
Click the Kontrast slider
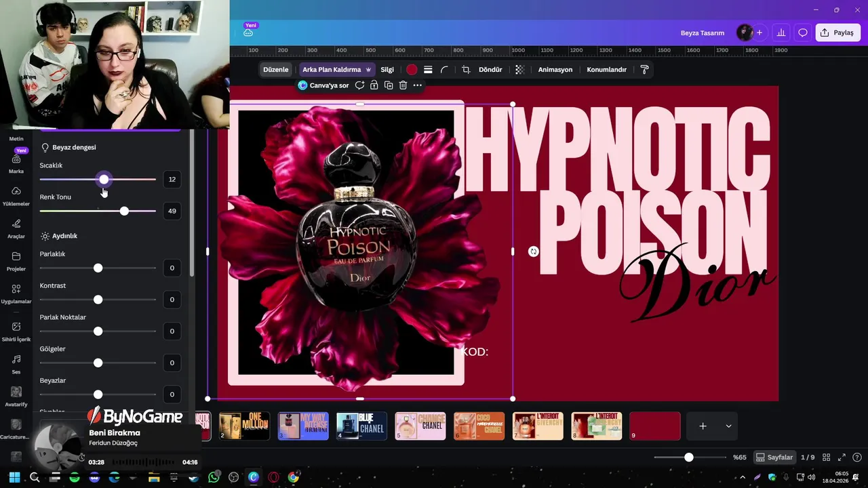(98, 300)
